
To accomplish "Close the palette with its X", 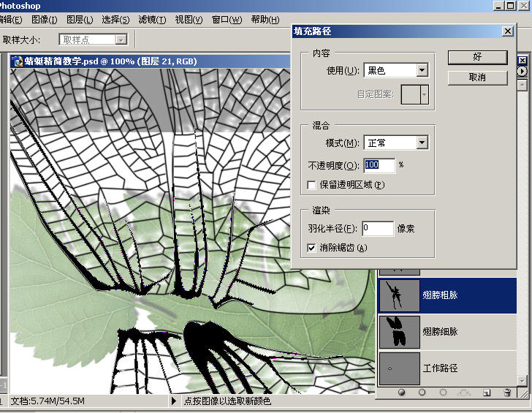I will coord(522,61).
